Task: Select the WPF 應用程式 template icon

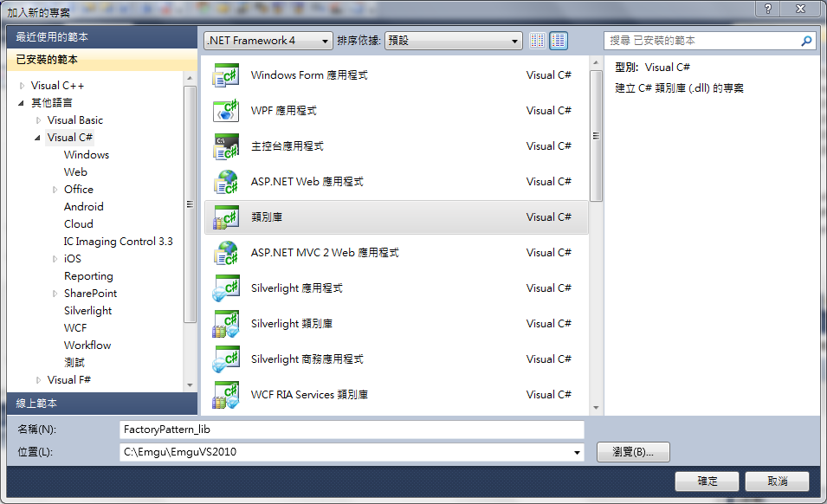Action: [226, 111]
